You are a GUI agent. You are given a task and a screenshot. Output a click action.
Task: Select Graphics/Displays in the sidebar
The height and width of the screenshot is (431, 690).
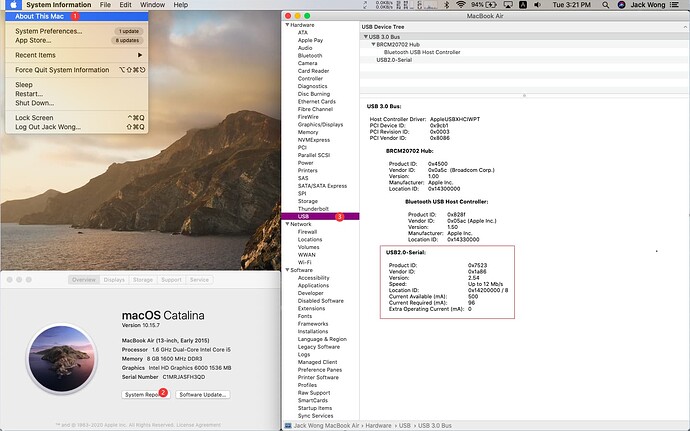click(x=320, y=125)
